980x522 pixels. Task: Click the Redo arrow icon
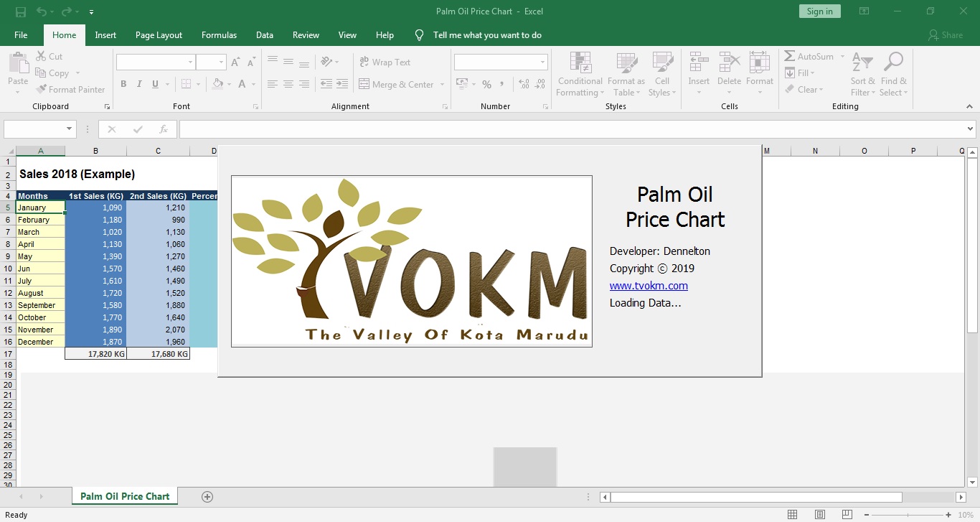(x=67, y=11)
